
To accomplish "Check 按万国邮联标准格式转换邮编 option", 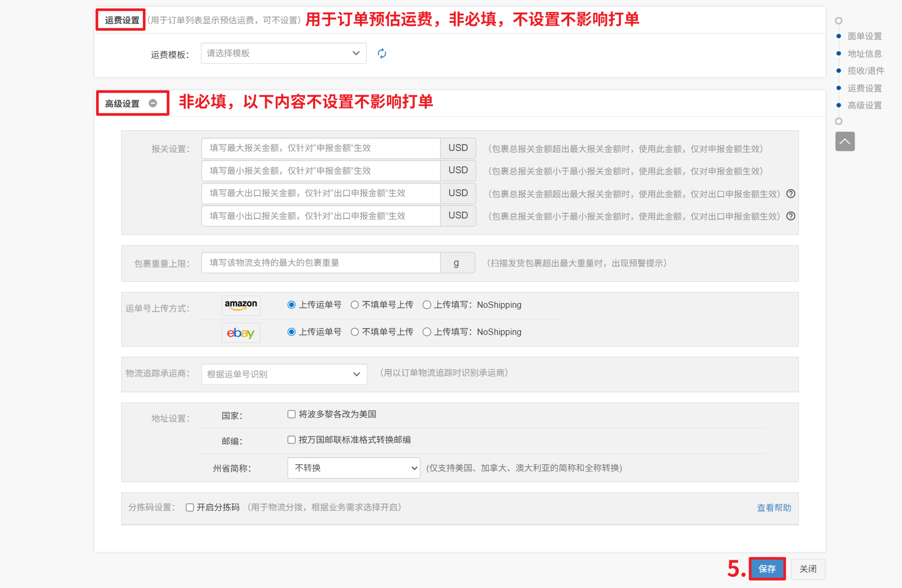I will coord(291,440).
